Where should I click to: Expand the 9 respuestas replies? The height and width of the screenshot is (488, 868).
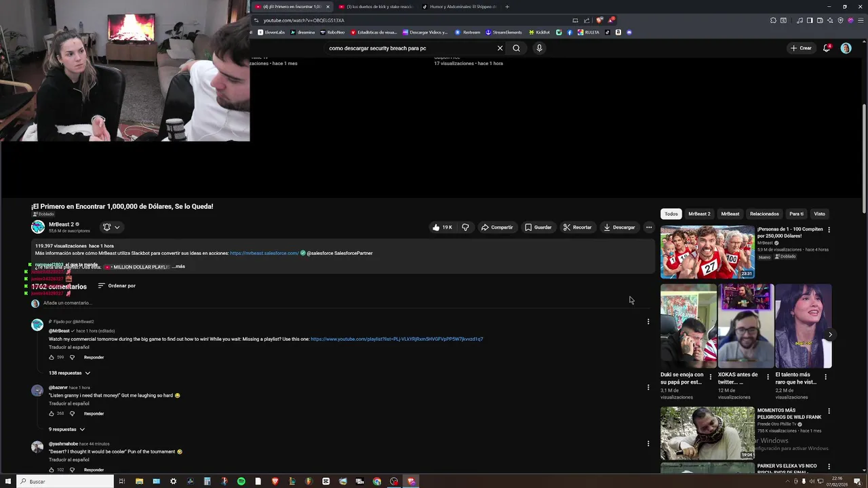[66, 429]
